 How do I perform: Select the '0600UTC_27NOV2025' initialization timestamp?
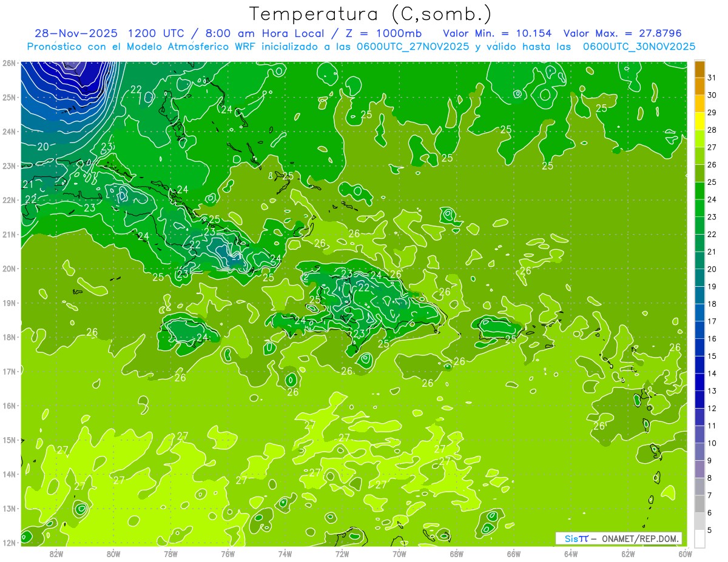[413, 47]
